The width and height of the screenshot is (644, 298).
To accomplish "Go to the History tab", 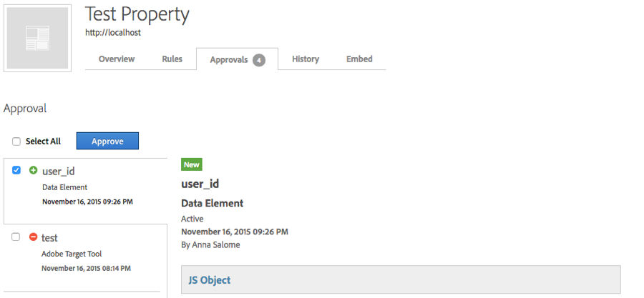I will click(306, 59).
